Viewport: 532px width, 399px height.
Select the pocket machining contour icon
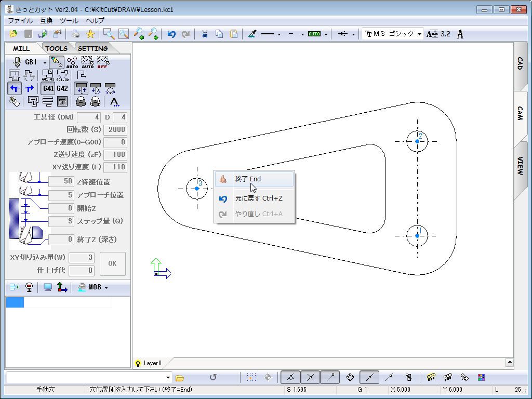click(14, 75)
